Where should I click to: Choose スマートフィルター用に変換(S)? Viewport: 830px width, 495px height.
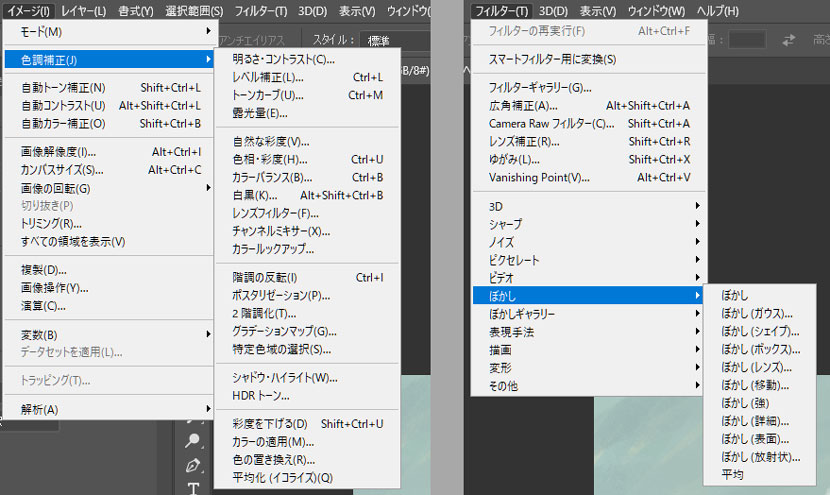click(589, 59)
